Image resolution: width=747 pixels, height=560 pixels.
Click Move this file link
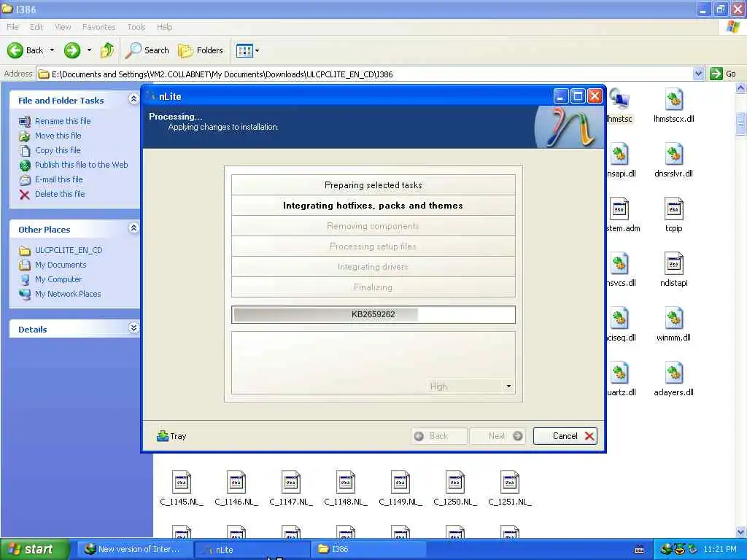point(58,136)
